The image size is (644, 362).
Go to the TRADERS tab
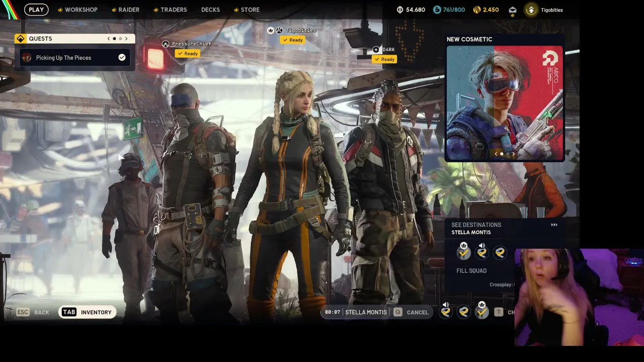(174, 10)
